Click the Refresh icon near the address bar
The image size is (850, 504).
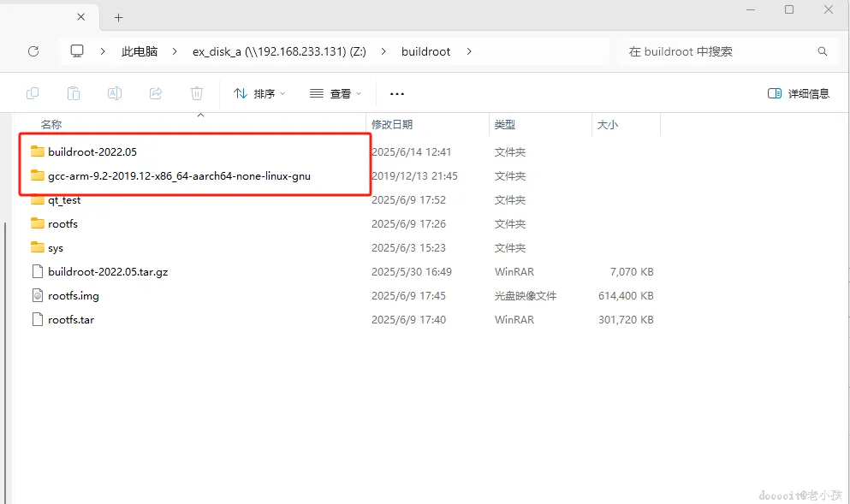pos(33,51)
